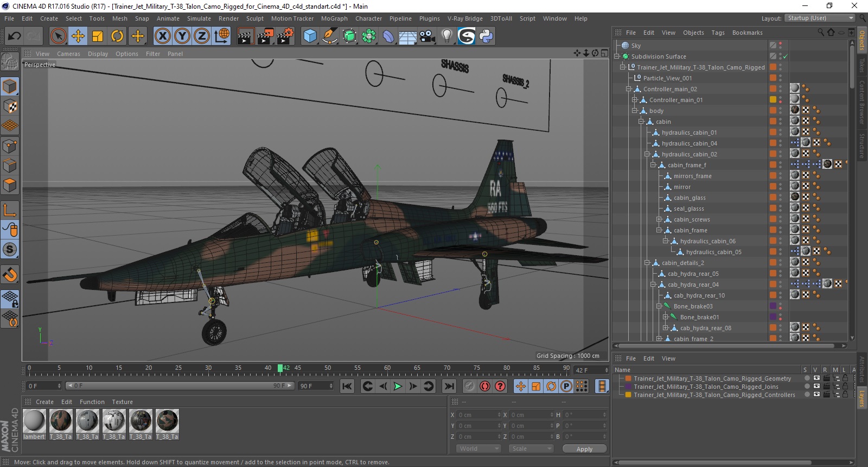868x467 pixels.
Task: Click Render View clapperboard icon
Action: 245,36
